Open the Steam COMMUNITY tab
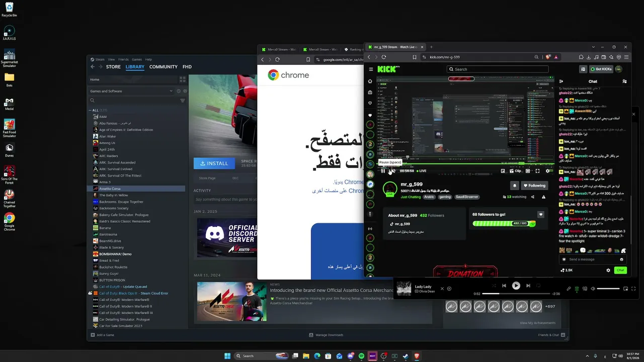The height and width of the screenshot is (362, 644). pos(164,67)
